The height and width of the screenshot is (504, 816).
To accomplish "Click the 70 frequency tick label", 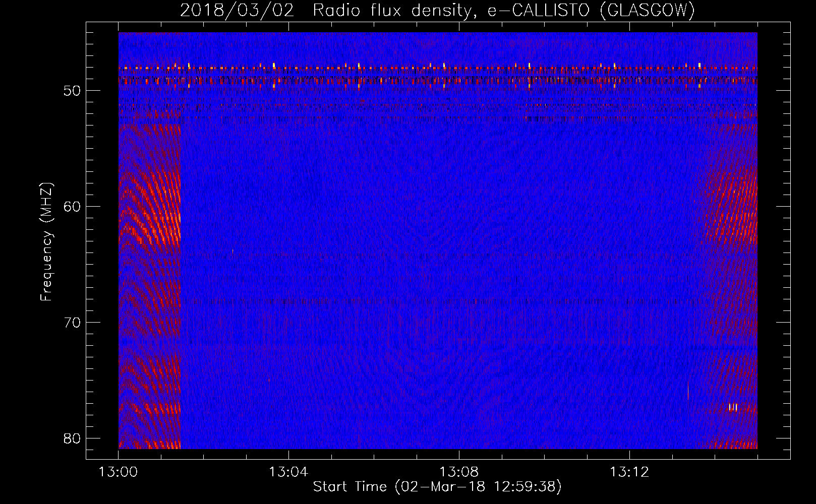I will 72,323.
